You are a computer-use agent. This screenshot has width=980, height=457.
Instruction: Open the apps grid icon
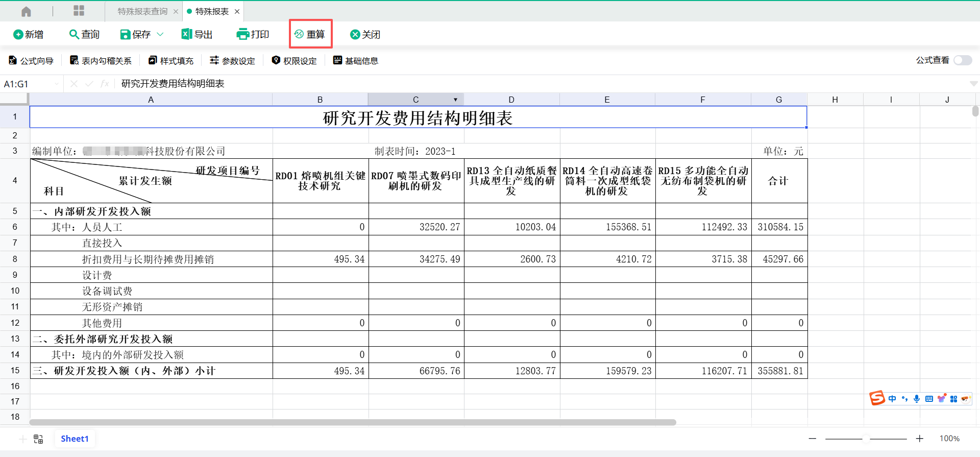click(x=79, y=11)
